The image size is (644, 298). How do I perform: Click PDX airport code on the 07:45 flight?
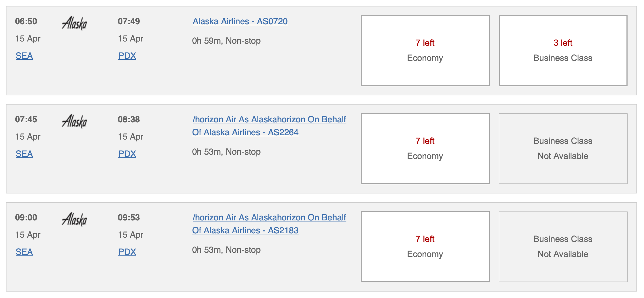pos(127,154)
